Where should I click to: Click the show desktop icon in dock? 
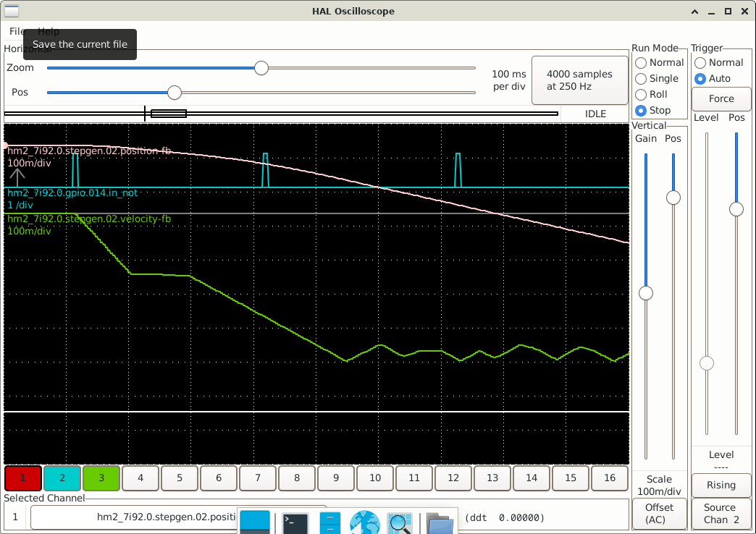tap(255, 523)
